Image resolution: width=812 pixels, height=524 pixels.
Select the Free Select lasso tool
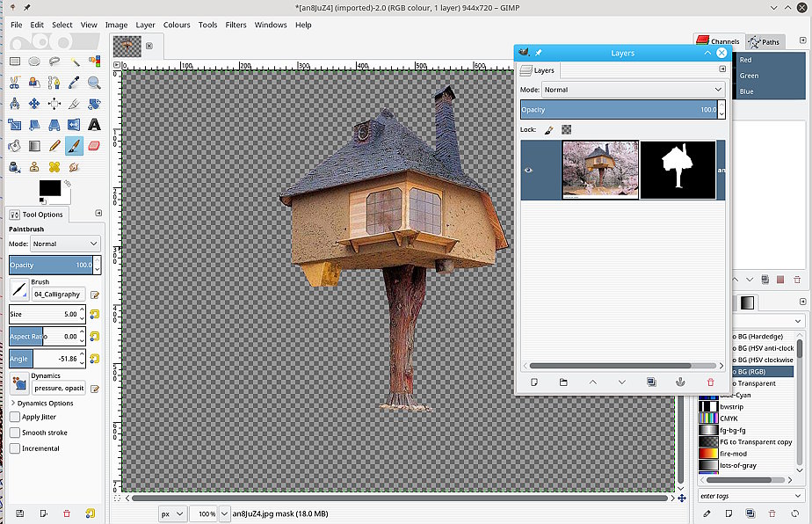pyautogui.click(x=54, y=62)
